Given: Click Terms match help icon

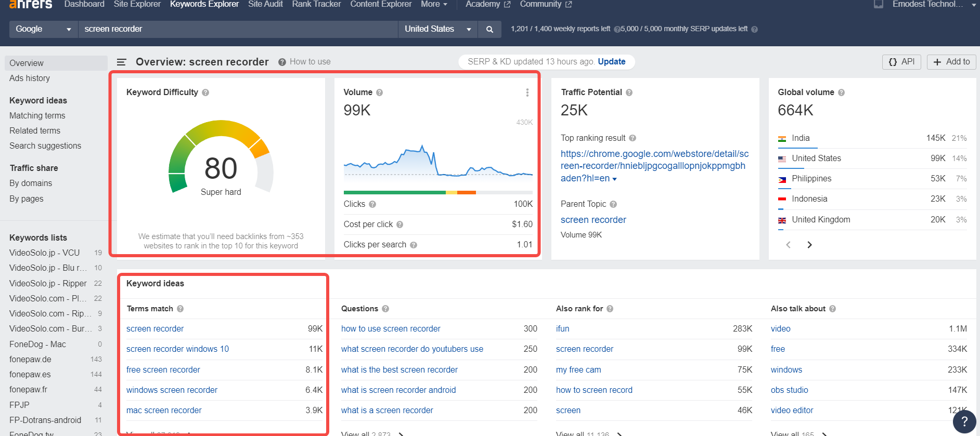Looking at the screenshot, I should 180,309.
